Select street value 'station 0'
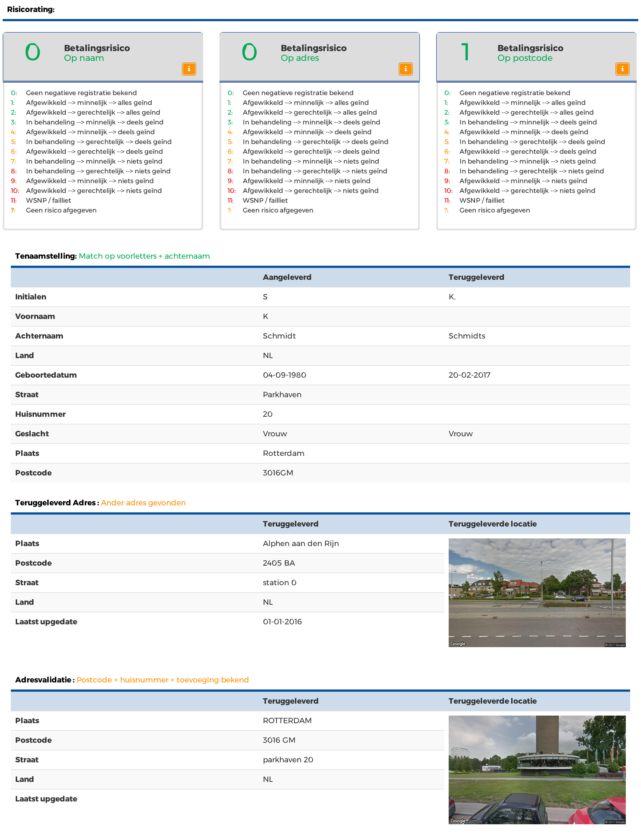Screen dimensions: 641x840 [280, 582]
